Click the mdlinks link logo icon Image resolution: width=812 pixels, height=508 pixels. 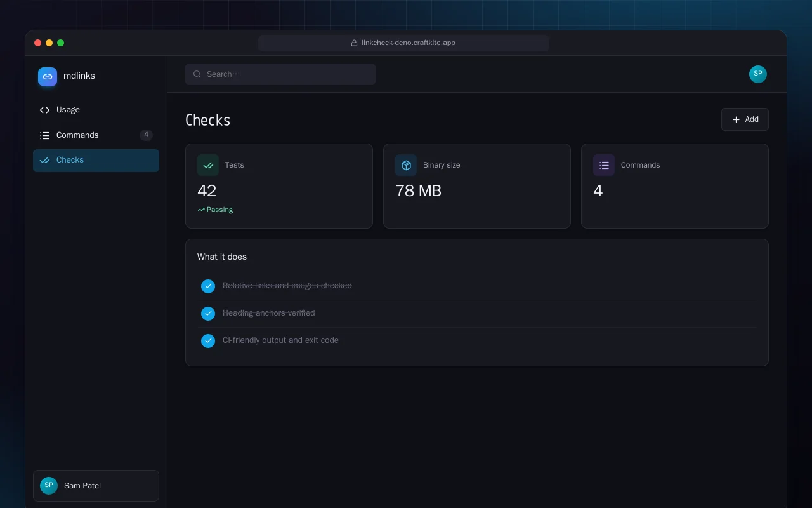coord(48,77)
